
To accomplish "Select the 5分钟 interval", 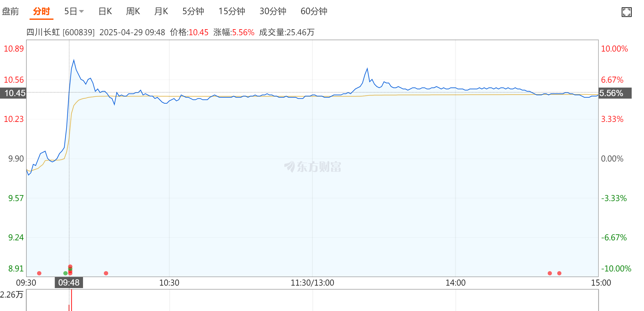I will (193, 11).
